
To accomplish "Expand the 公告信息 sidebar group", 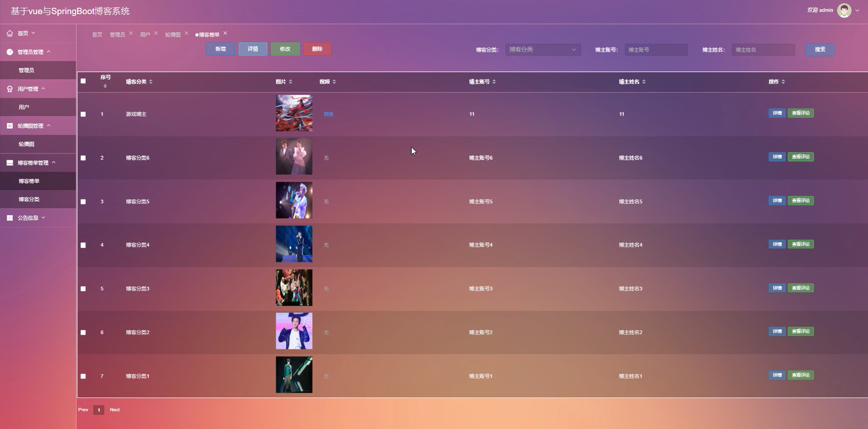I will [38, 218].
